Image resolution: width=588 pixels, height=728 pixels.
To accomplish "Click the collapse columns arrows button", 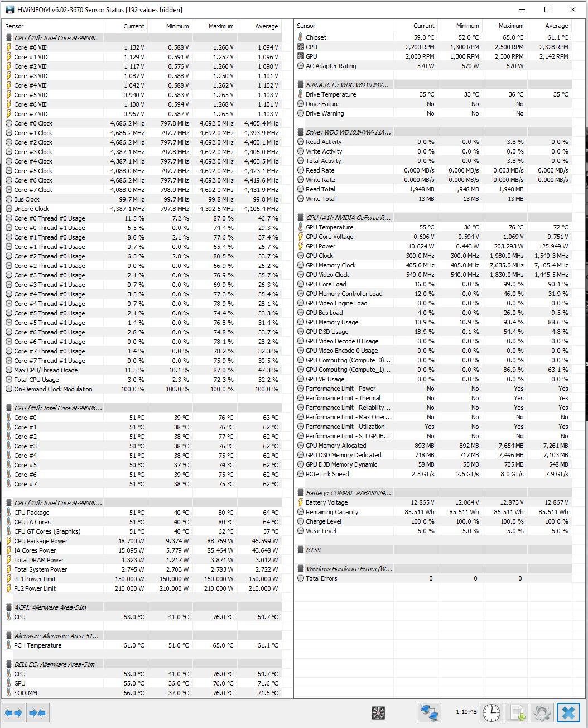I will point(37,713).
